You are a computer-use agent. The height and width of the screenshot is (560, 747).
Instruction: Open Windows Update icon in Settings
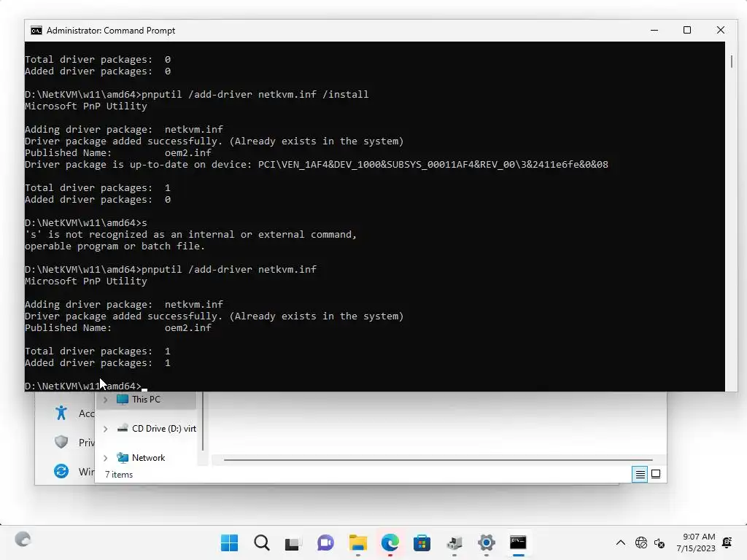click(61, 471)
